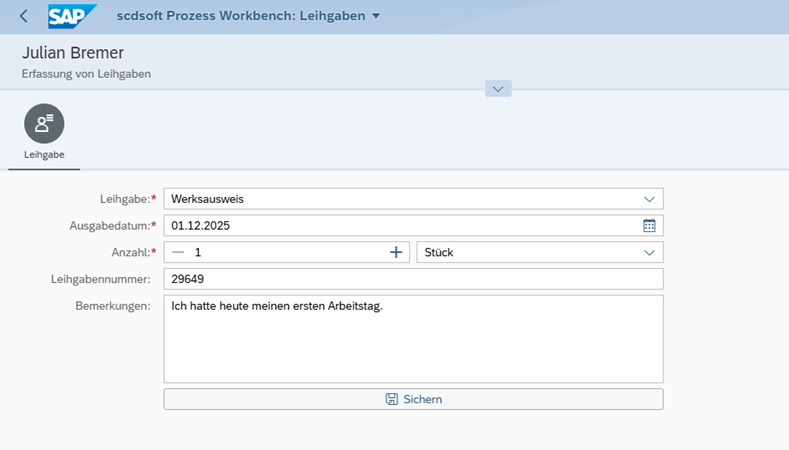Decrease Anzahl with the minus icon

[x=178, y=253]
